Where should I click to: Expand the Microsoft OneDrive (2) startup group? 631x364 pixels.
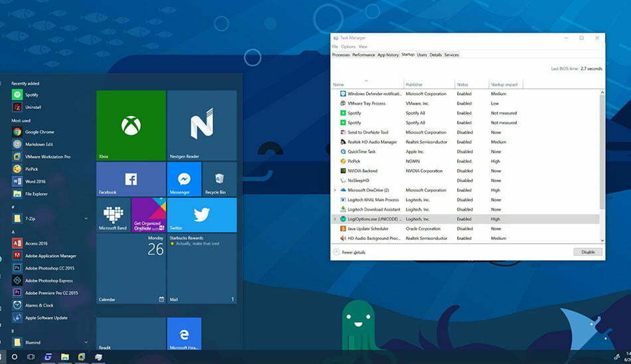coord(335,190)
